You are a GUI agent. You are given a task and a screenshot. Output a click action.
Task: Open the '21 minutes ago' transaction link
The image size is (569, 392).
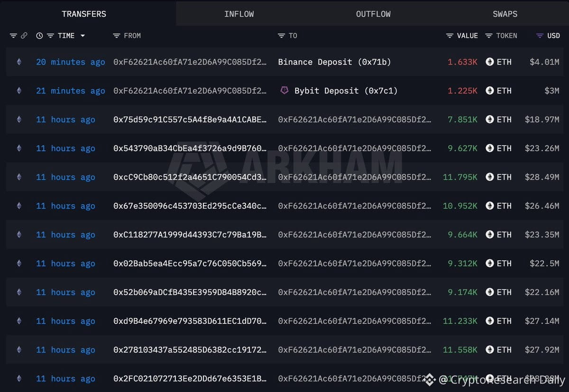coord(71,91)
